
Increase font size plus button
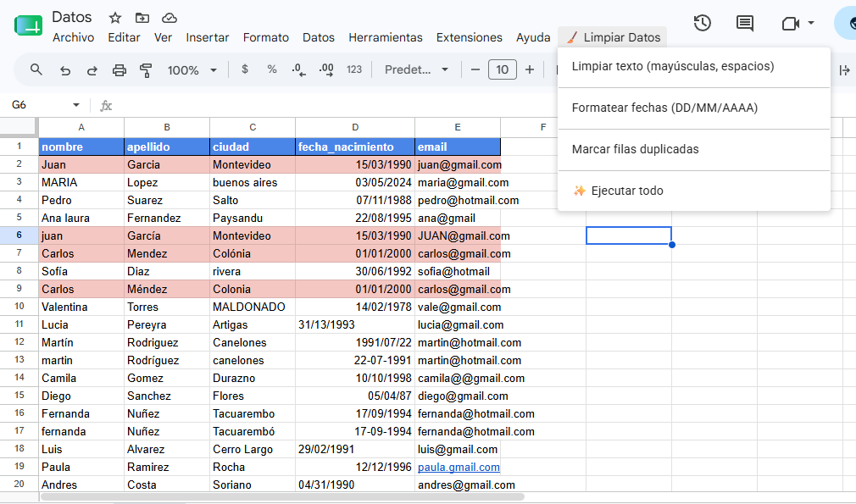point(530,69)
